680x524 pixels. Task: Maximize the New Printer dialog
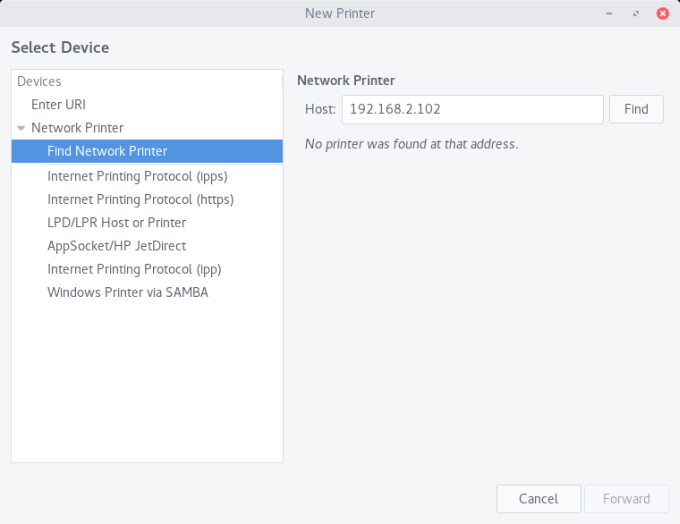click(635, 13)
